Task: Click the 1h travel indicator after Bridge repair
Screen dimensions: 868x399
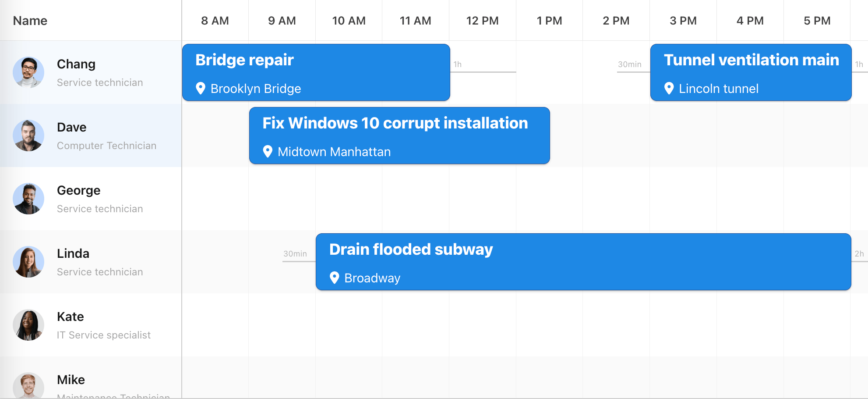Action: tap(458, 65)
